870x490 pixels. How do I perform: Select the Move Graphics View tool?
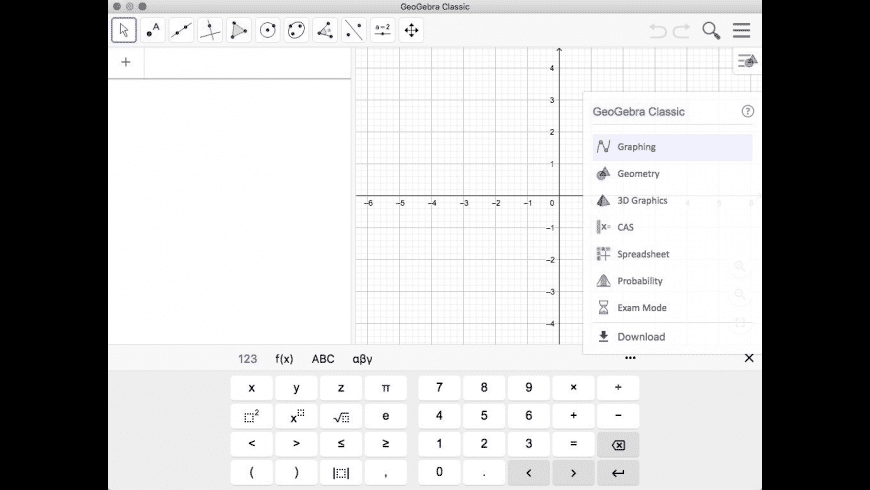pyautogui.click(x=411, y=30)
